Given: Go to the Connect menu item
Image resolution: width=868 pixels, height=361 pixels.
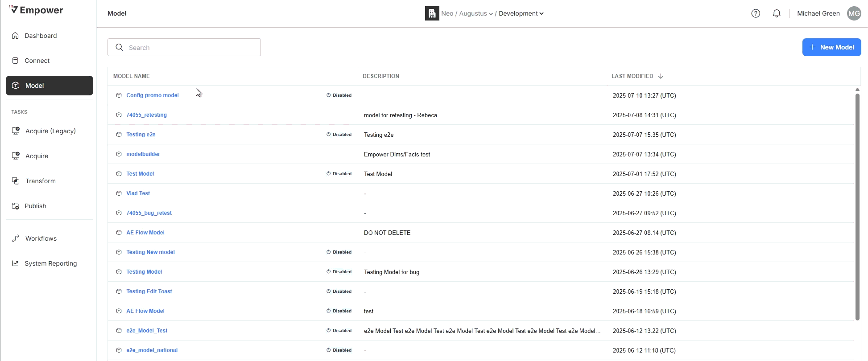Looking at the screenshot, I should [50, 61].
